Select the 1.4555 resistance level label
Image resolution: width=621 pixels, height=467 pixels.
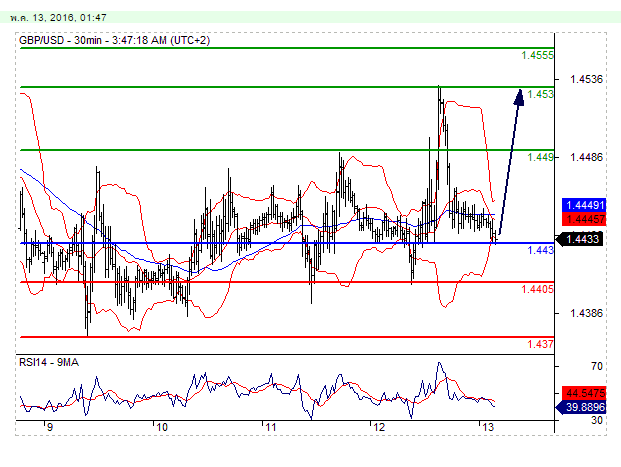(x=537, y=55)
